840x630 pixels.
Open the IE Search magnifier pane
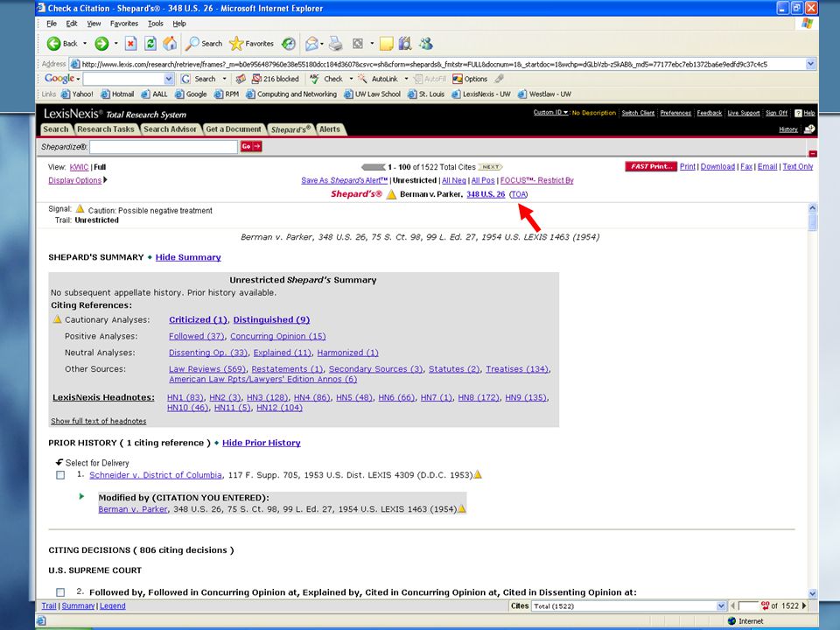tap(192, 44)
